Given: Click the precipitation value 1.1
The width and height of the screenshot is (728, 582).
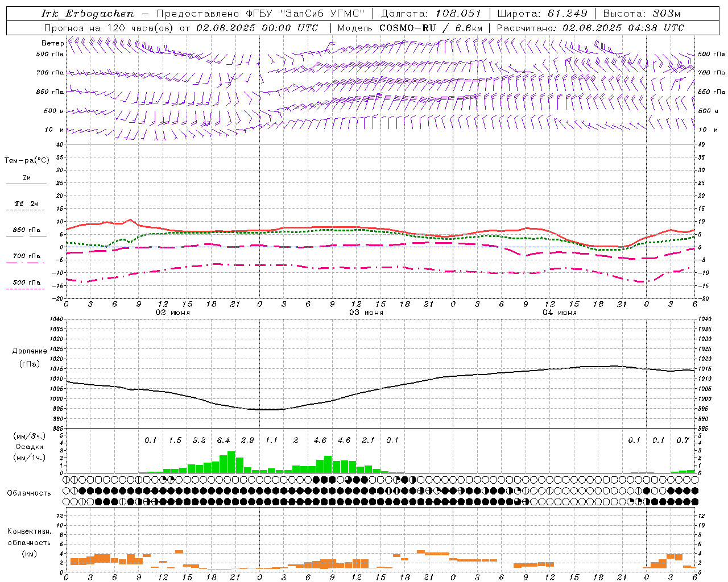Looking at the screenshot, I should (x=271, y=440).
